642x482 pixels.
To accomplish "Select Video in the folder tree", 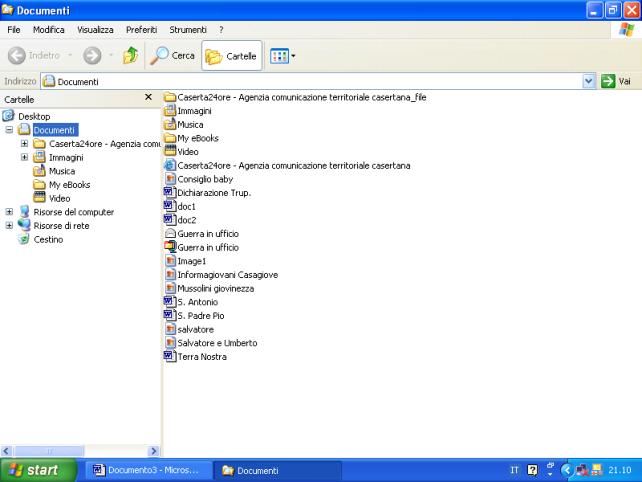I will [x=59, y=198].
